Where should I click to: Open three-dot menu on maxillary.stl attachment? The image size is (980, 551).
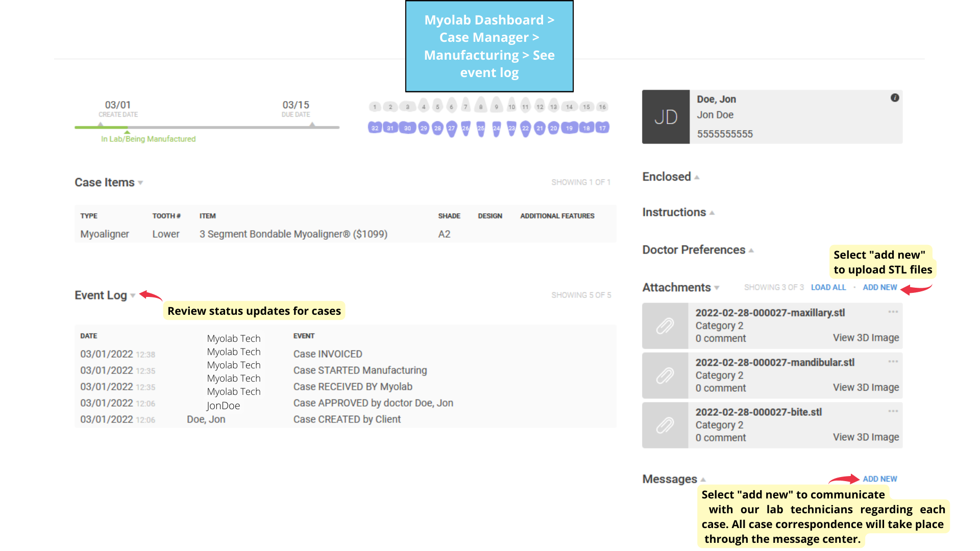click(893, 312)
